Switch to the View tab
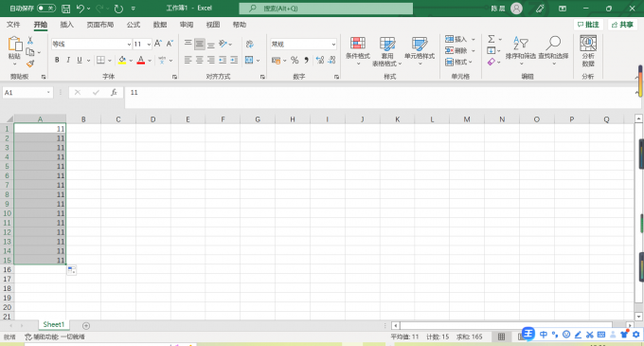The image size is (644, 346). tap(213, 25)
